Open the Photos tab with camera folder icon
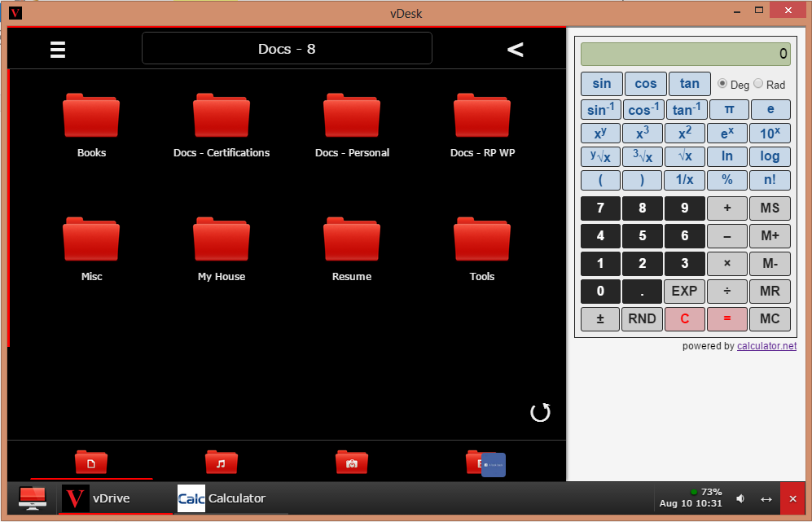The image size is (812, 522). coord(351,462)
